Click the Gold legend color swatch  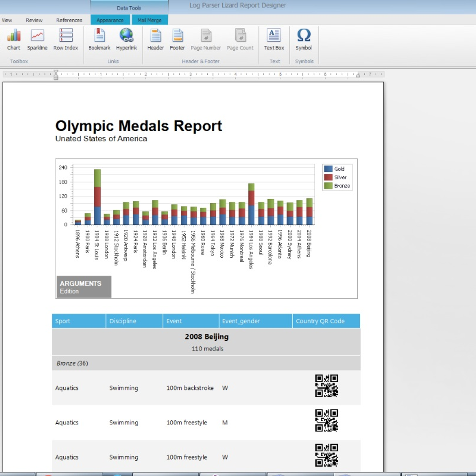point(328,169)
